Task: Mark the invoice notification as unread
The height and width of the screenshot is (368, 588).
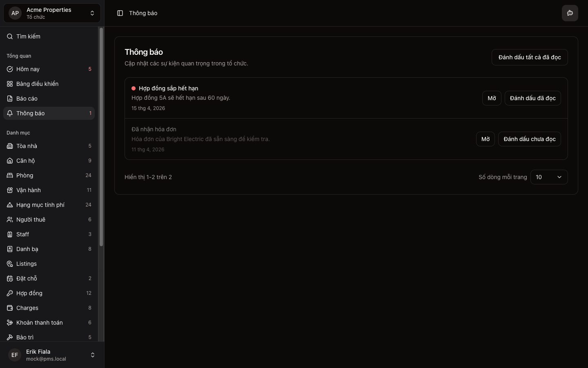Action: coord(529,139)
